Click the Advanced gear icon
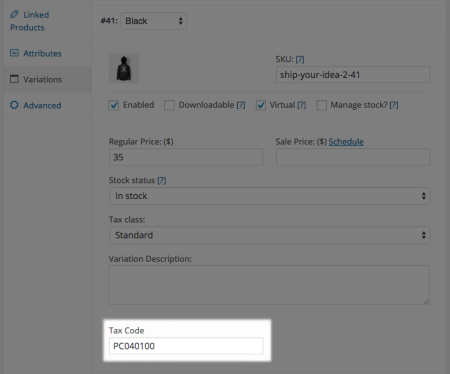 tap(14, 105)
